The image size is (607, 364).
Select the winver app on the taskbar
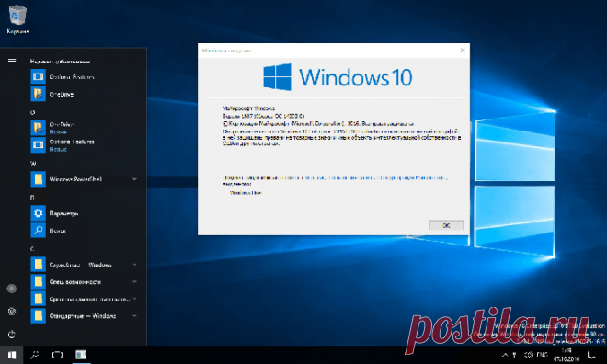pos(81,355)
